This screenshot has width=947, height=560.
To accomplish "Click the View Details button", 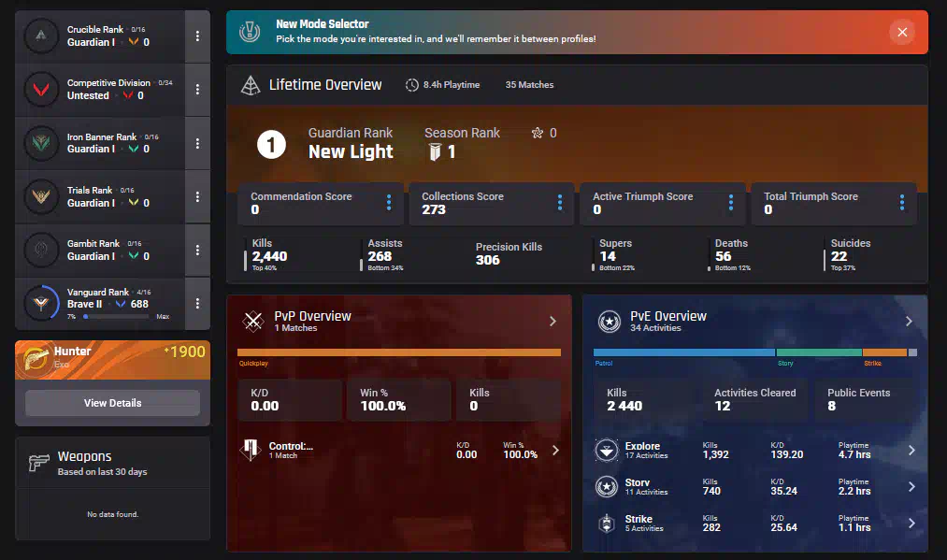I will [112, 403].
